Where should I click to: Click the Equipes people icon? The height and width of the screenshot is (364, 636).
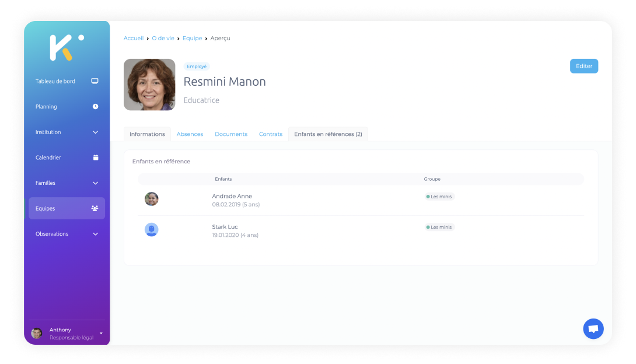click(x=95, y=208)
